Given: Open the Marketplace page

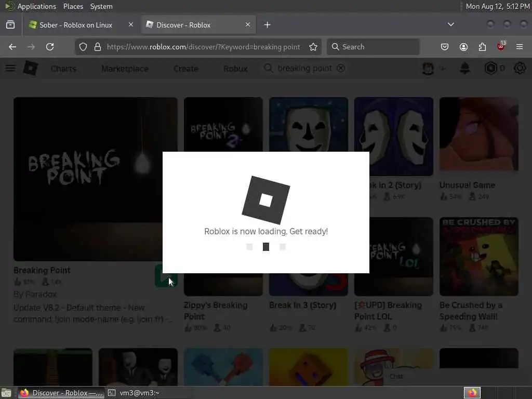Looking at the screenshot, I should pyautogui.click(x=125, y=69).
